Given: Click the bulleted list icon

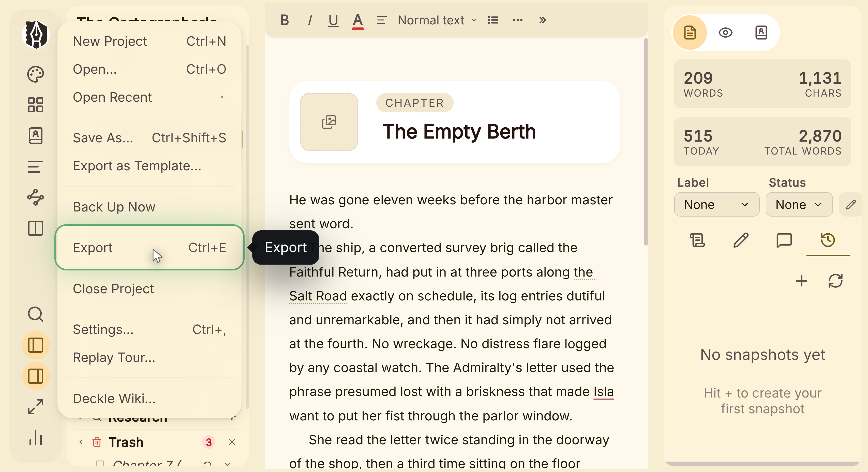Looking at the screenshot, I should [493, 20].
